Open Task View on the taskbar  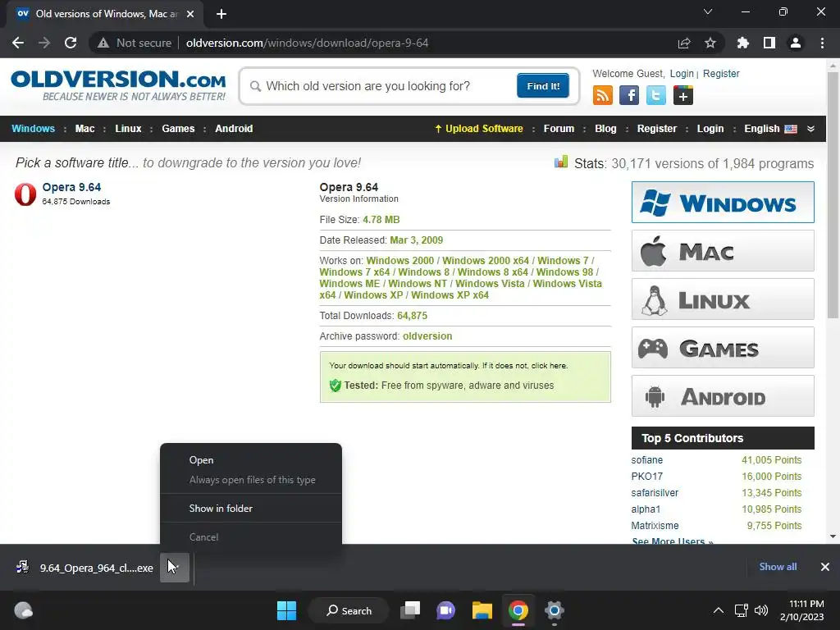pyautogui.click(x=410, y=610)
